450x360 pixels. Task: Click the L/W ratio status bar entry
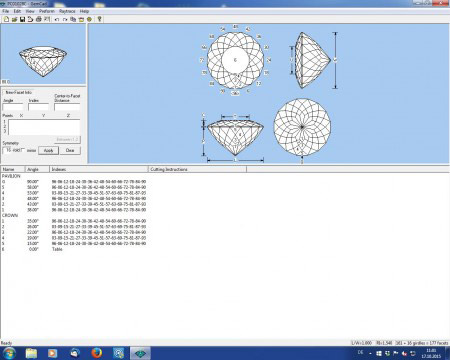click(x=361, y=343)
